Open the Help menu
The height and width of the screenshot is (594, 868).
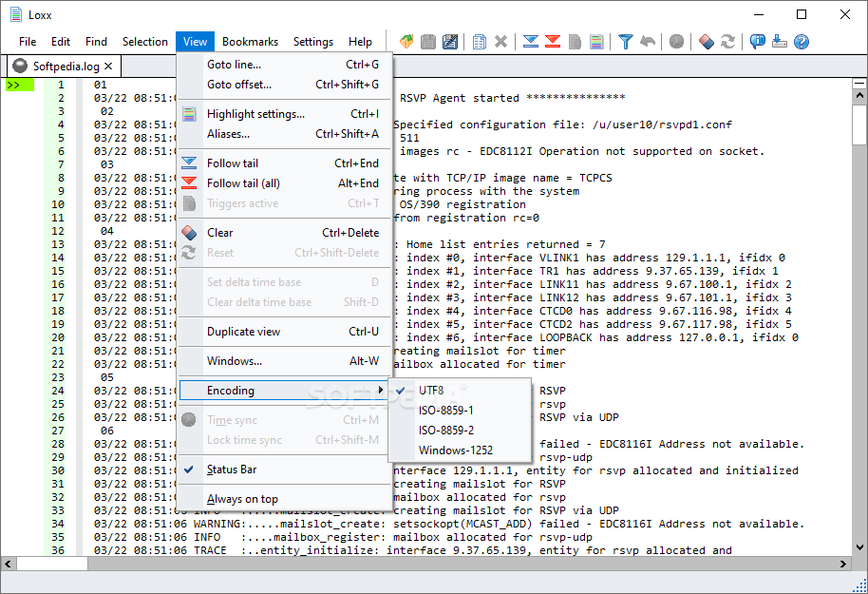pyautogui.click(x=360, y=42)
